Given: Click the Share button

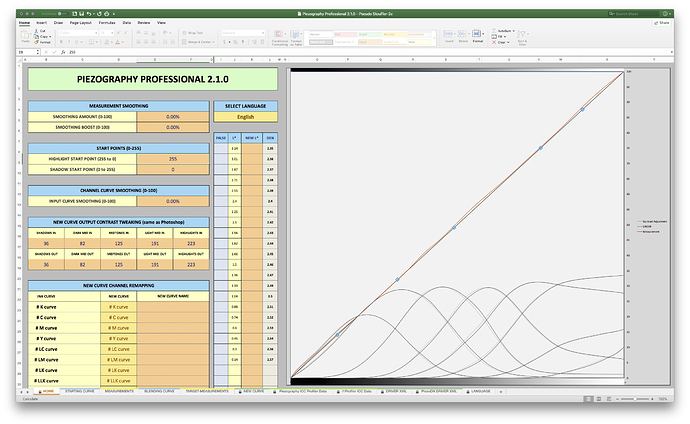Looking at the screenshot, I should pyautogui.click(x=662, y=22).
